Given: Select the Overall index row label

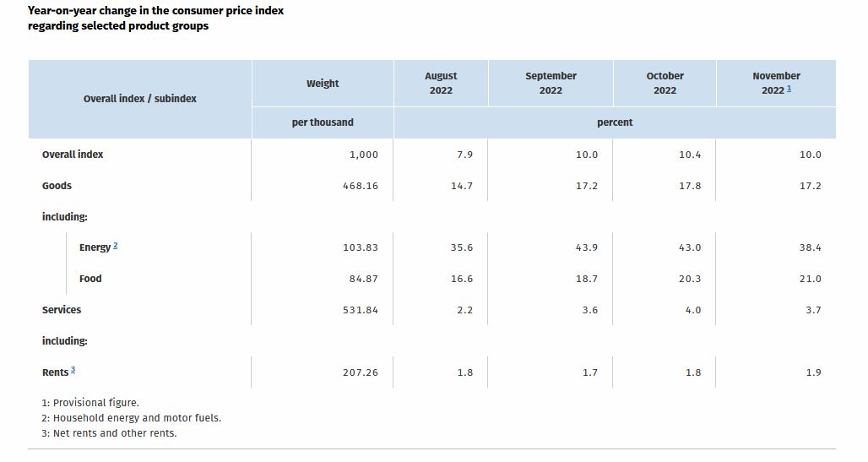Looking at the screenshot, I should [73, 155].
